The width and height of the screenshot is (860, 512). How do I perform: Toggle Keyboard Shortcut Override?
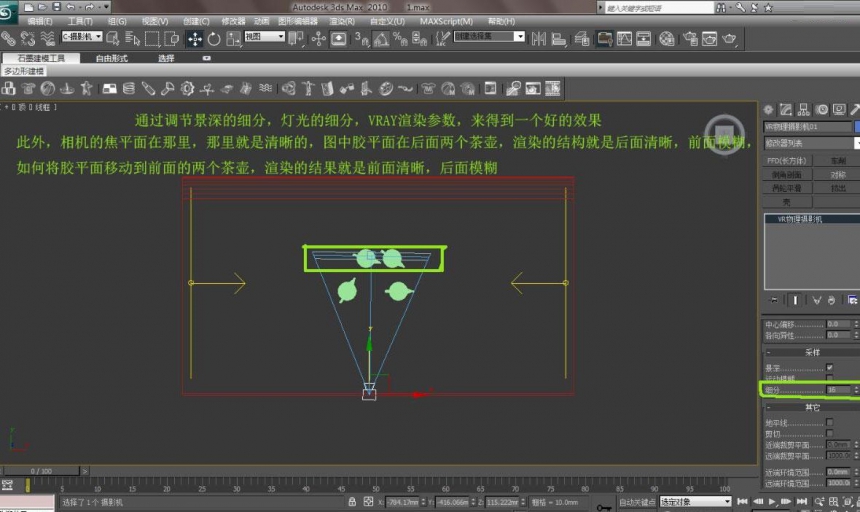(338, 38)
